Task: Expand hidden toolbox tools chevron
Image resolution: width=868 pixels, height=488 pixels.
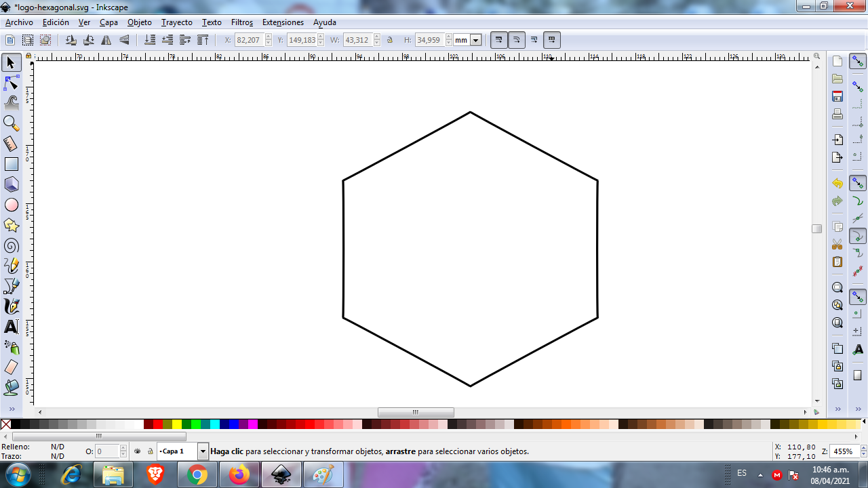Action: 11,409
